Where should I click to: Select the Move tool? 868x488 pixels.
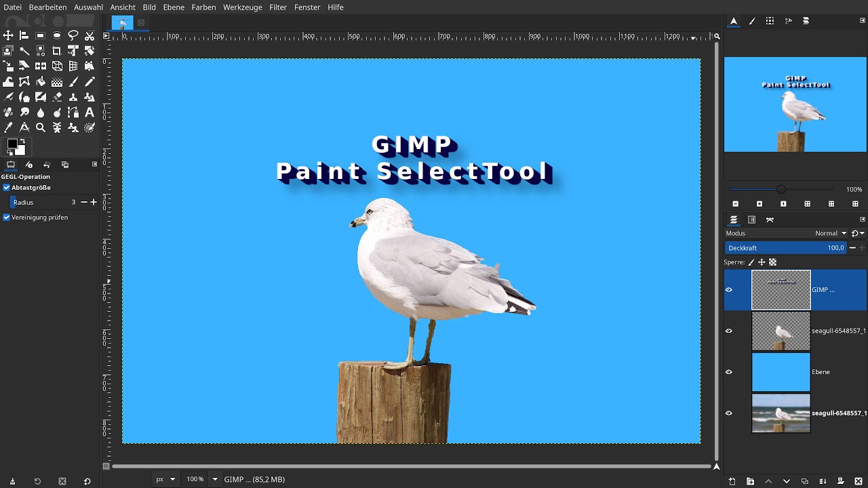tap(8, 35)
